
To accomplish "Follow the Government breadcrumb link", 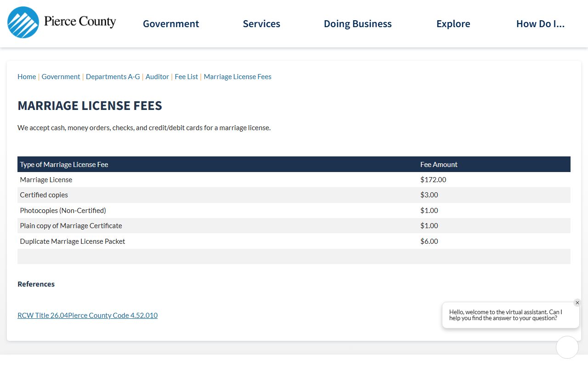I will (61, 77).
